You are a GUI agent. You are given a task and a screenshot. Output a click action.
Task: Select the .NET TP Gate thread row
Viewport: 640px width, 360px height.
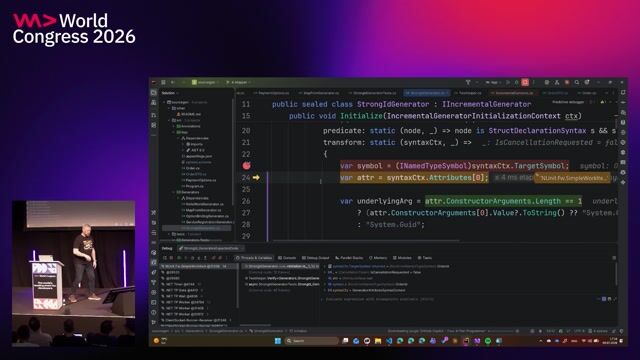[181, 290]
